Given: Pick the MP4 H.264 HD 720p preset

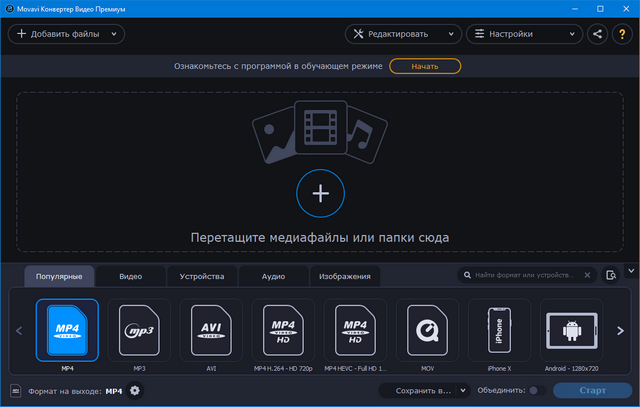Looking at the screenshot, I should coord(283,331).
